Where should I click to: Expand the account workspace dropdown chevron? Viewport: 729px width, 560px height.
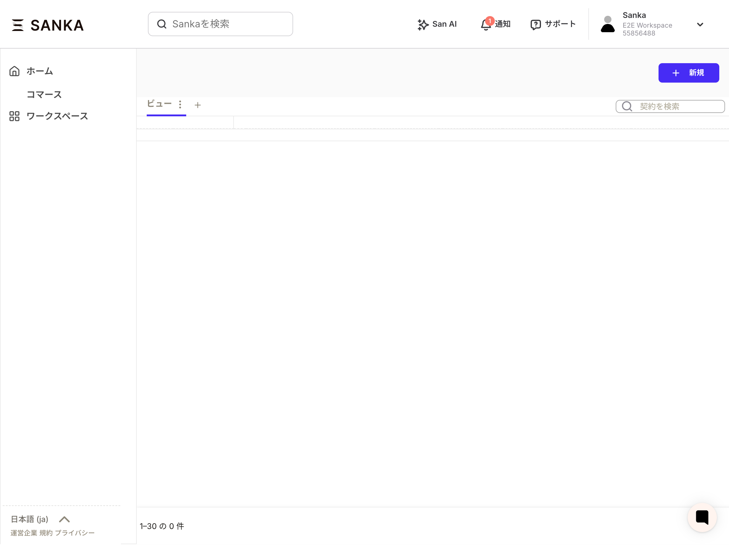(x=700, y=24)
